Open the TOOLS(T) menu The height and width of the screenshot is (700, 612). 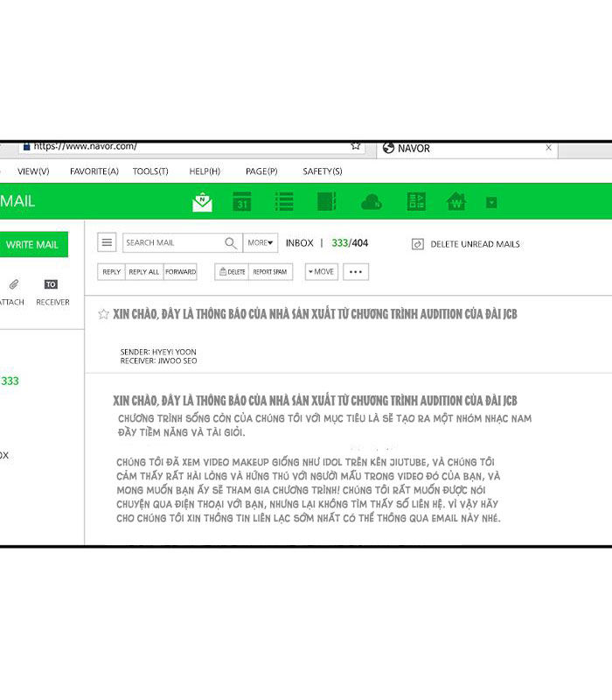click(150, 171)
